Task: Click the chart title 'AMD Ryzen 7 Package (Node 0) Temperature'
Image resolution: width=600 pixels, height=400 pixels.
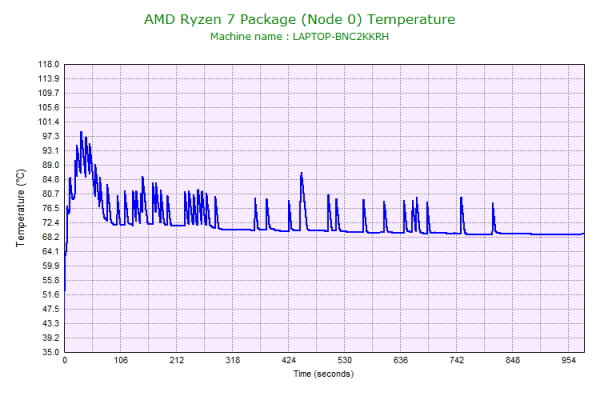Action: [300, 19]
